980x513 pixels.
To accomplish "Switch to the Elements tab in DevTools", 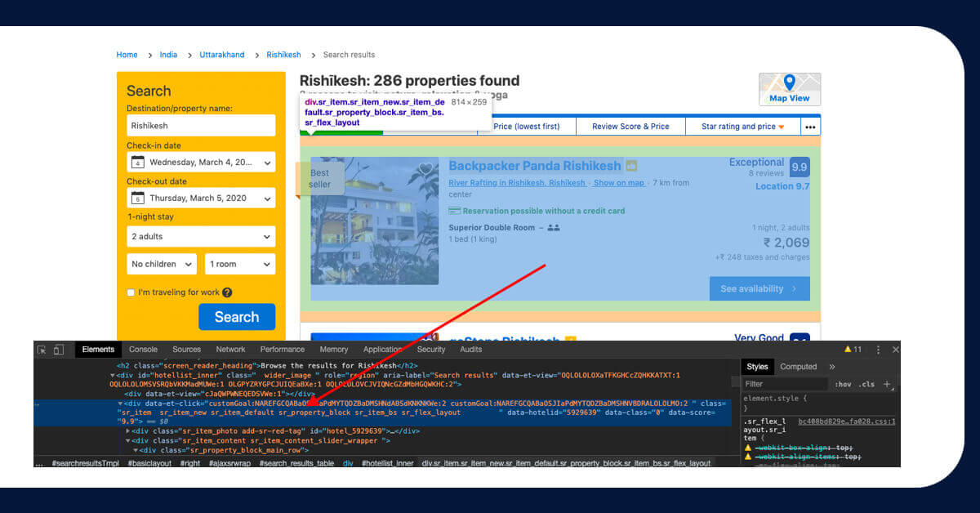I will coord(98,350).
